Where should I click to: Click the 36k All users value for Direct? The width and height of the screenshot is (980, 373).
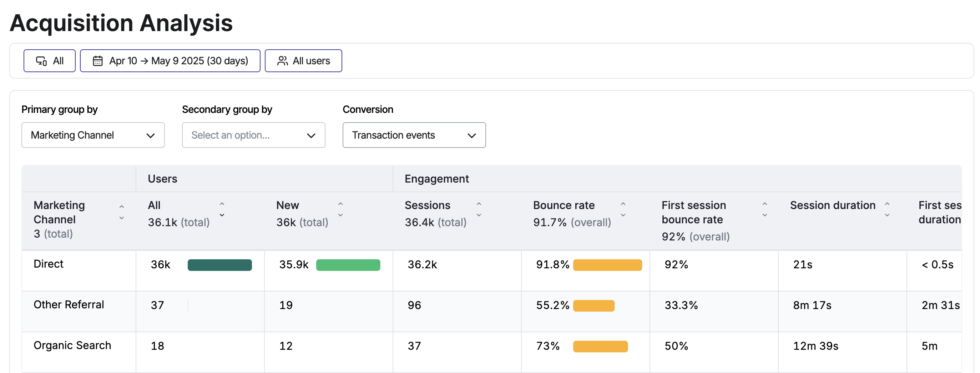coord(161,264)
